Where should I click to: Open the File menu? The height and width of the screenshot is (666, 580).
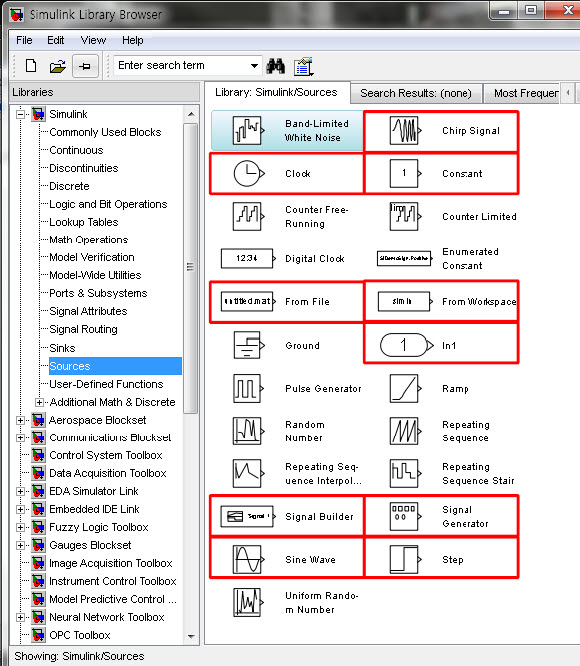click(24, 40)
